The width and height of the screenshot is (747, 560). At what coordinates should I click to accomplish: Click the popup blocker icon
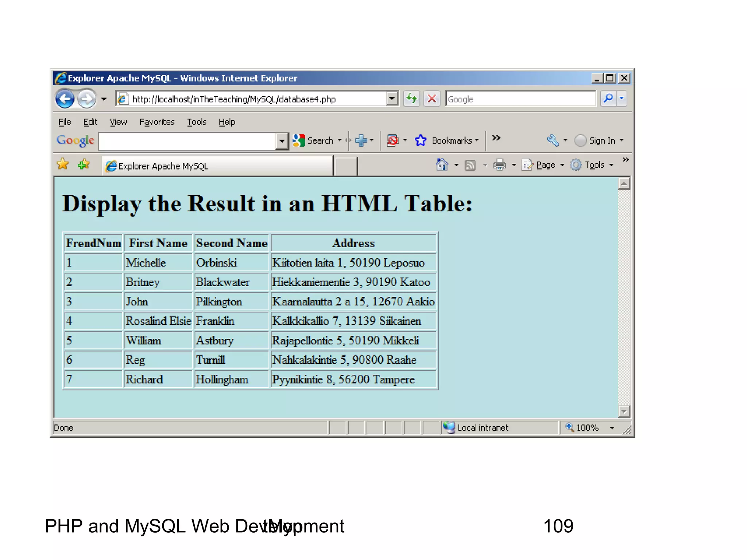pyautogui.click(x=393, y=140)
